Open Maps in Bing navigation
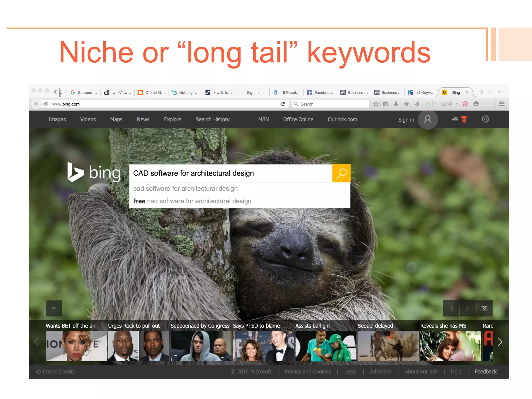Image resolution: width=532 pixels, height=399 pixels. pos(116,119)
